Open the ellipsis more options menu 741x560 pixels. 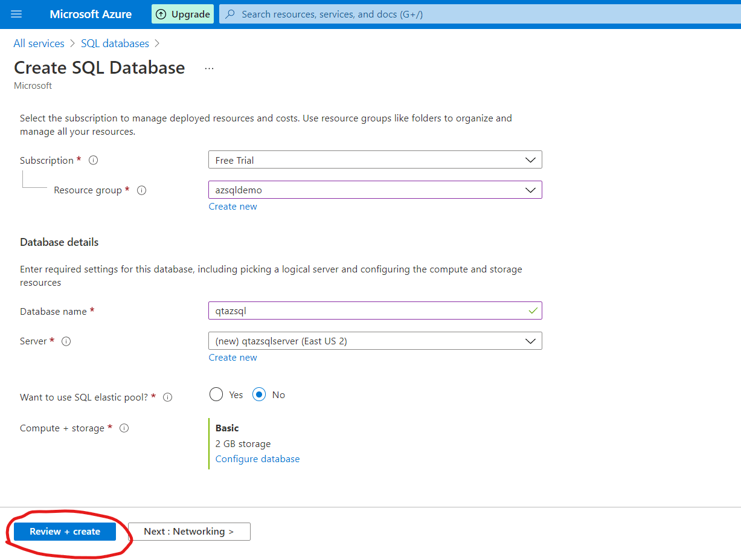(x=209, y=68)
